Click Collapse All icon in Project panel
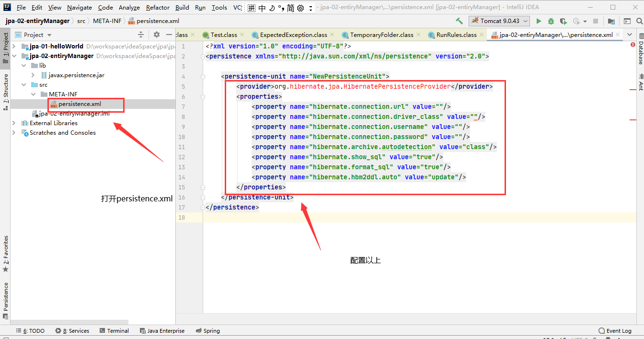This screenshot has height=339, width=644. (x=141, y=35)
